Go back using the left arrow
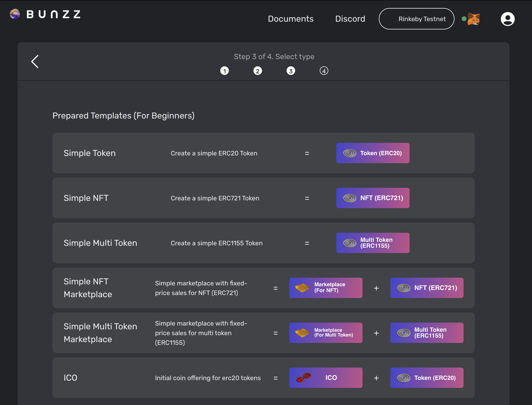This screenshot has height=405, width=532. pyautogui.click(x=35, y=62)
